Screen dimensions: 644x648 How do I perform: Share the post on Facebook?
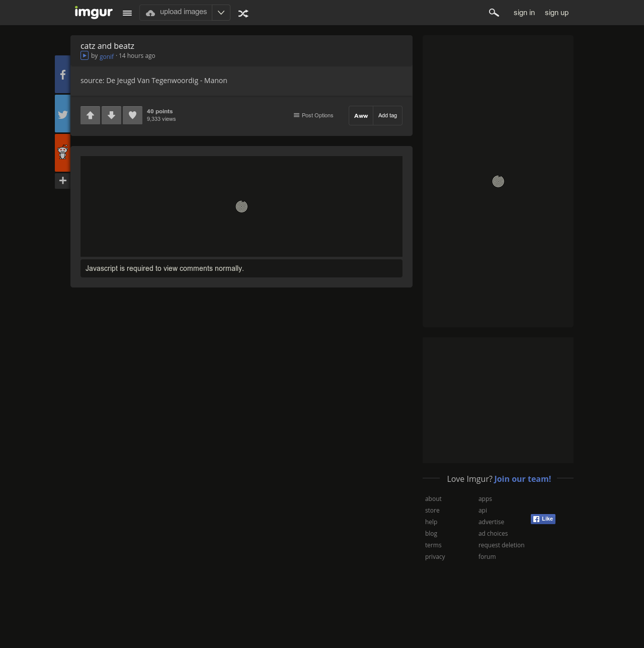62,75
